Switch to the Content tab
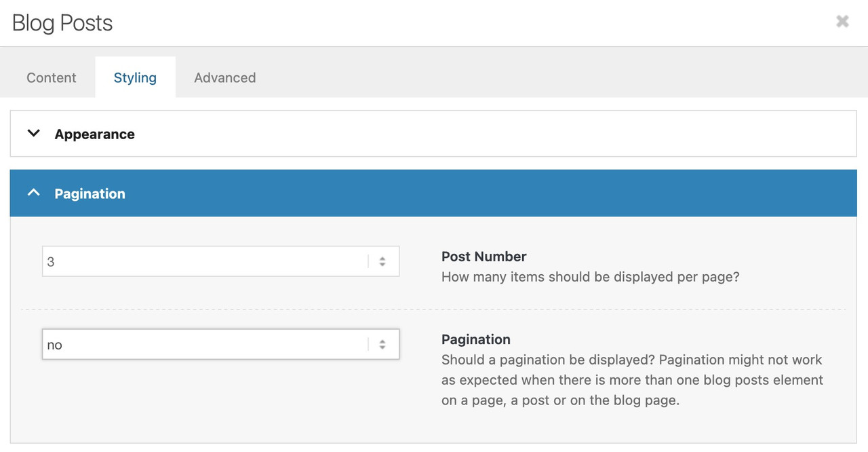The height and width of the screenshot is (452, 868). tap(52, 77)
